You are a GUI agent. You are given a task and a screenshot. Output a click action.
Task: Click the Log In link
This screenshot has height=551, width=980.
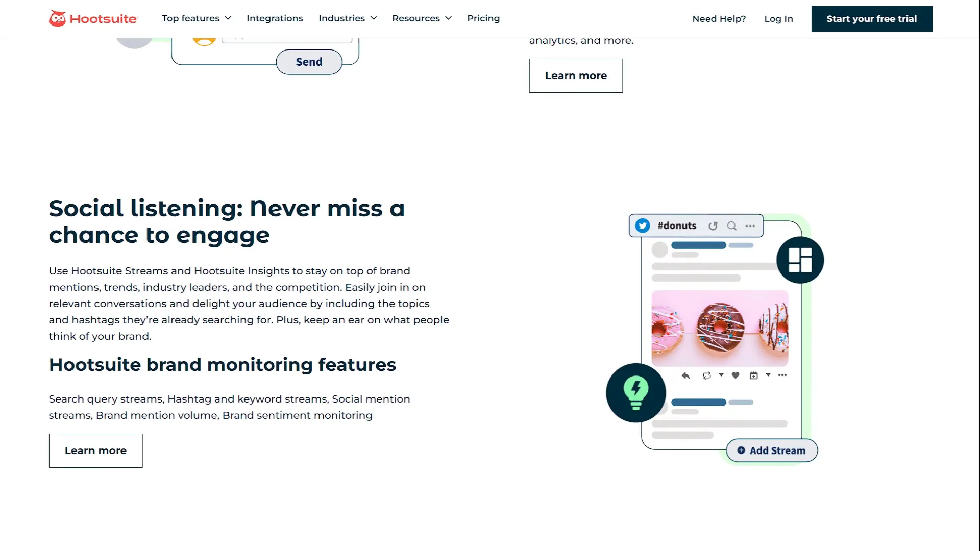click(x=779, y=18)
